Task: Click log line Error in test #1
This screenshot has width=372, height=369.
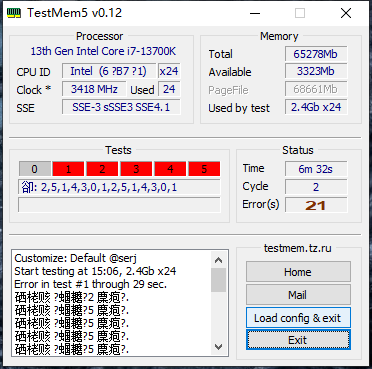Action: [91, 284]
